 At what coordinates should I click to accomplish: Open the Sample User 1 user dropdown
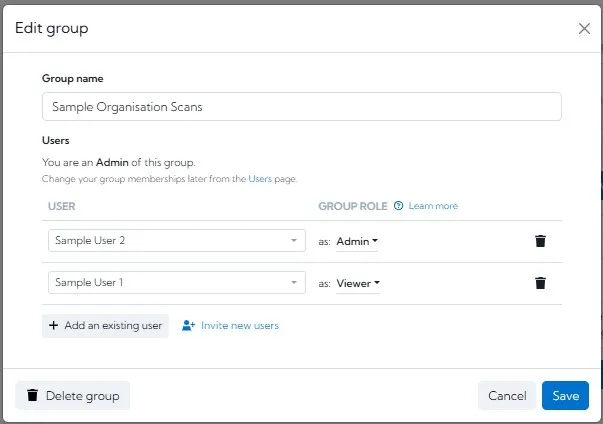pos(177,283)
